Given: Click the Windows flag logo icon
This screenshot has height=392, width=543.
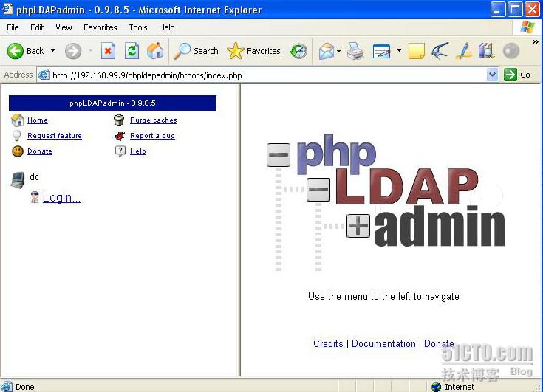Looking at the screenshot, I should tap(527, 27).
